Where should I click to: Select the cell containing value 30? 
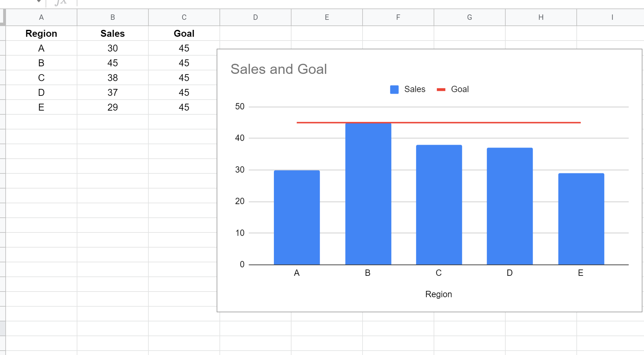(112, 48)
